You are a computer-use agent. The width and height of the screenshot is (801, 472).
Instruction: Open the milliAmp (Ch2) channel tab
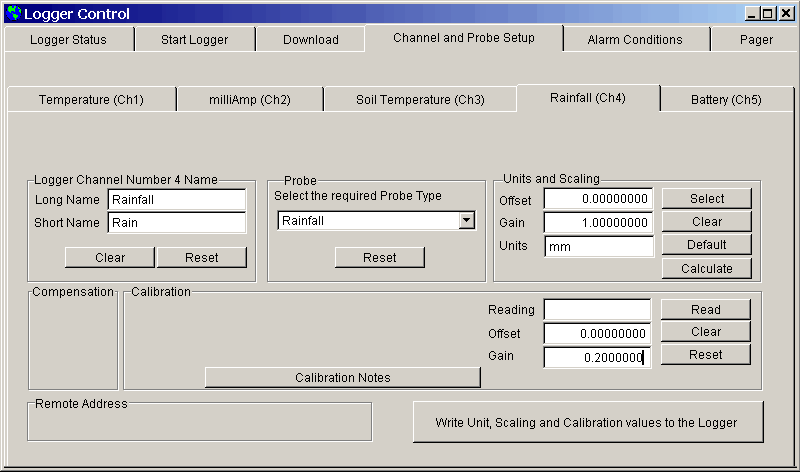pyautogui.click(x=250, y=100)
